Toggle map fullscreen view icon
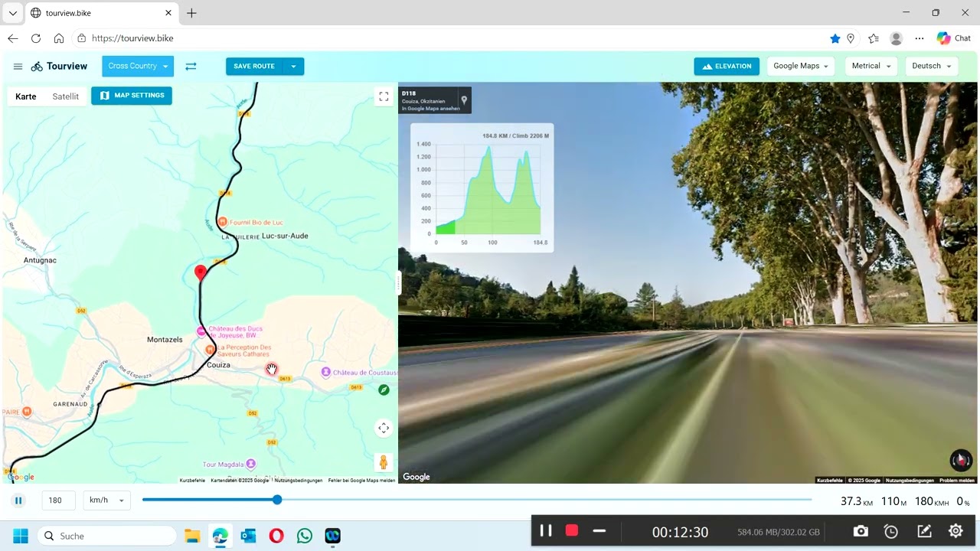Screen dimensions: 980x551 (384, 96)
